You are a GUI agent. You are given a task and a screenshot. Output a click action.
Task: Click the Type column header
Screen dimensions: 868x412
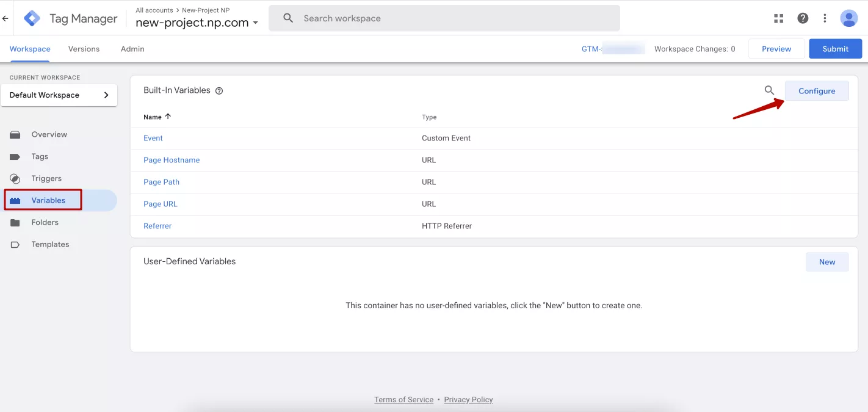429,117
